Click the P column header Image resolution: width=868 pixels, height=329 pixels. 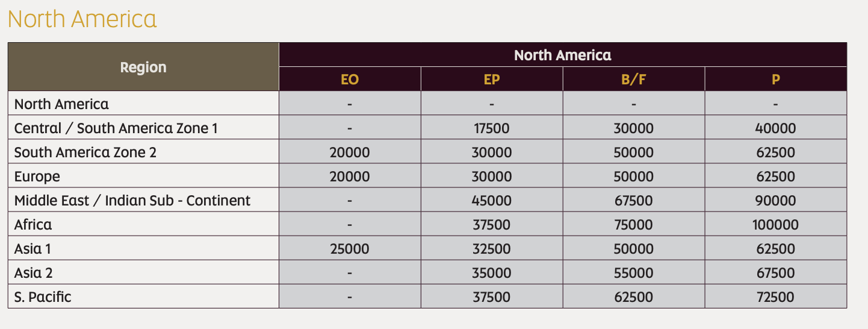[x=776, y=79]
